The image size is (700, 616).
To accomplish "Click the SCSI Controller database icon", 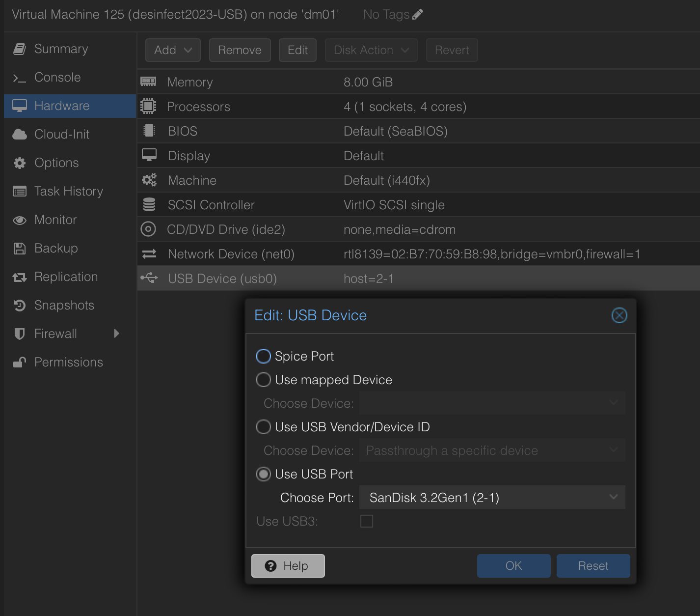I will point(149,204).
